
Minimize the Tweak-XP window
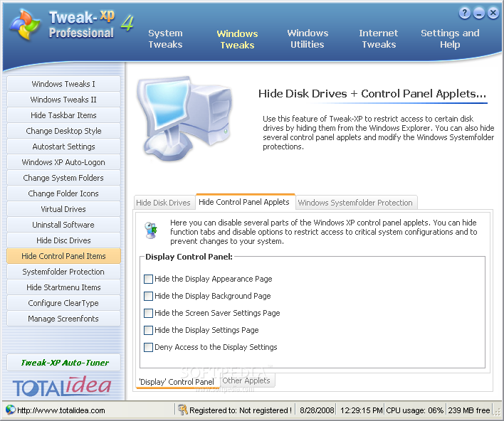tap(479, 14)
